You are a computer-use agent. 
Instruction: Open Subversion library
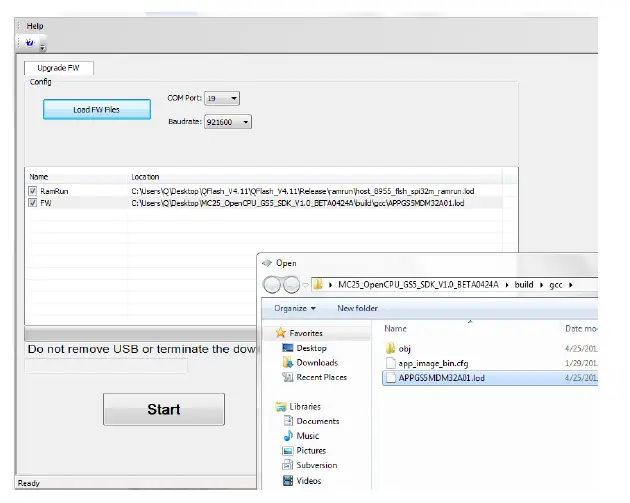[317, 465]
